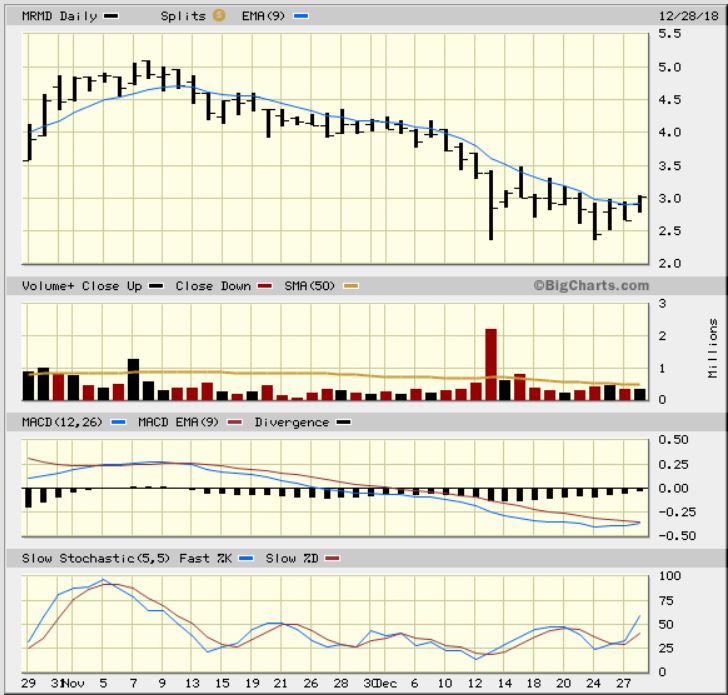Click the black Divergence legend marker

pos(344,422)
